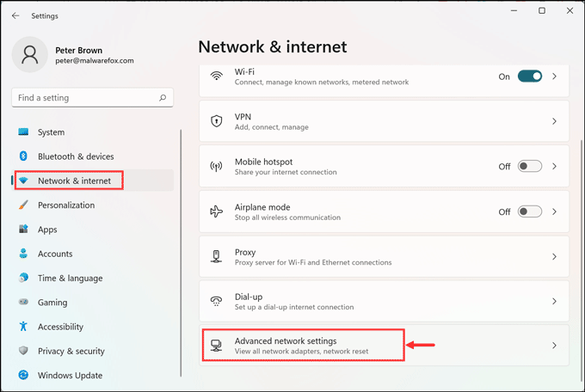Toggle Airplane mode on
This screenshot has width=585, height=392.
[530, 211]
